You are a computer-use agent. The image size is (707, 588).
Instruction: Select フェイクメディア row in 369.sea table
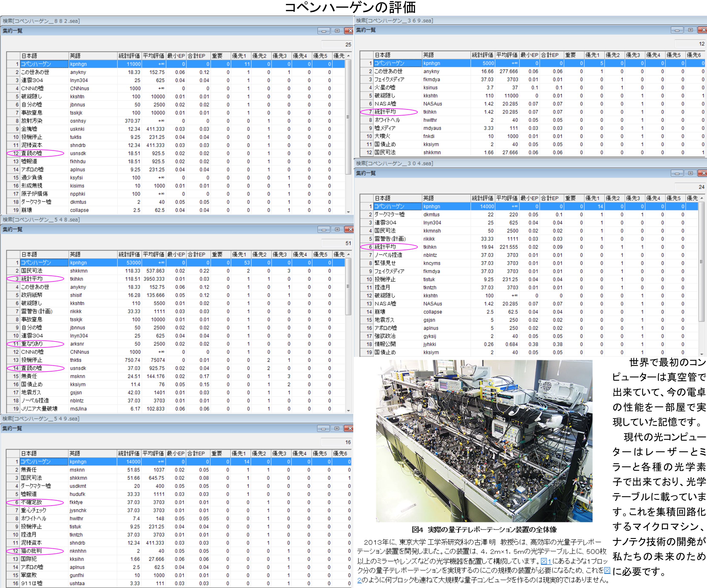pos(389,79)
